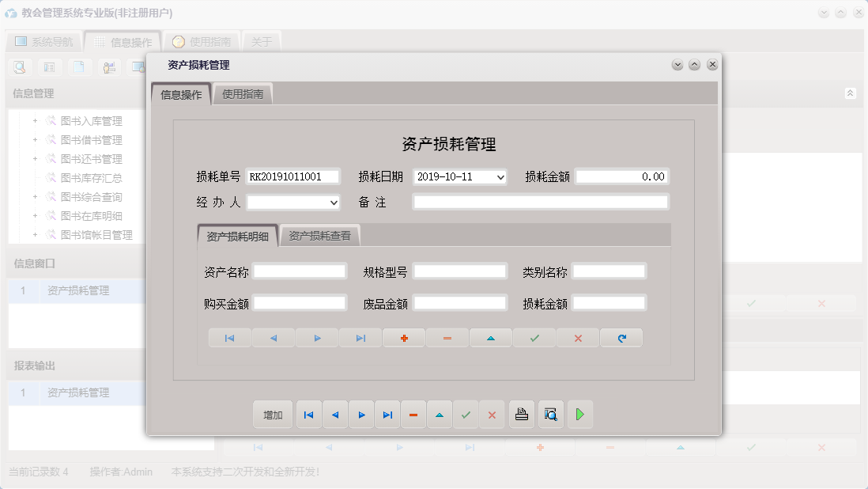This screenshot has width=868, height=489.
Task: Move up a record with triangle icon
Action: click(440, 414)
